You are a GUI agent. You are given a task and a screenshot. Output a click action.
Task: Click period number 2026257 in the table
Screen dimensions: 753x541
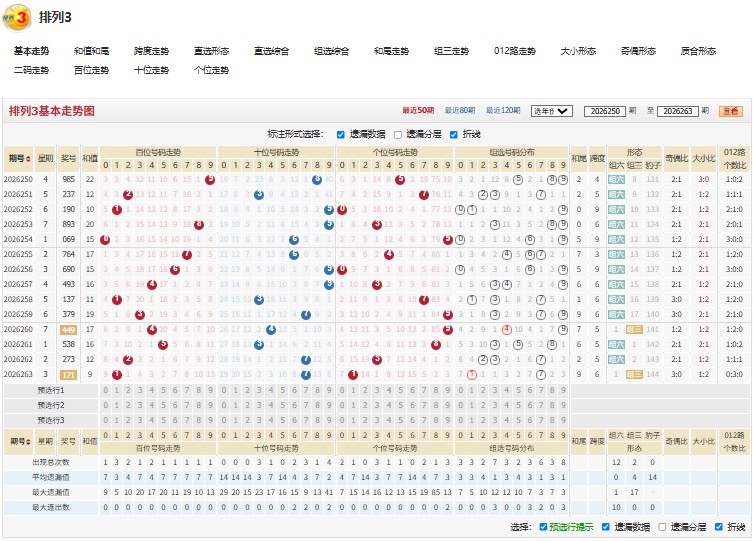pos(18,285)
